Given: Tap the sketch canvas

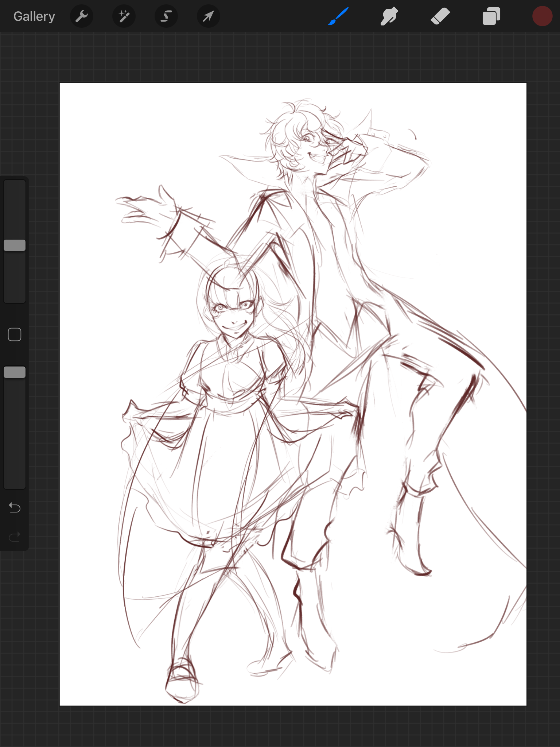Looking at the screenshot, I should coord(293,394).
